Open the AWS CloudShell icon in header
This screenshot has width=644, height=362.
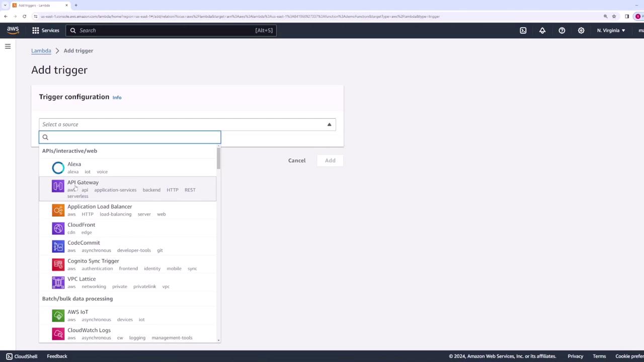523,30
